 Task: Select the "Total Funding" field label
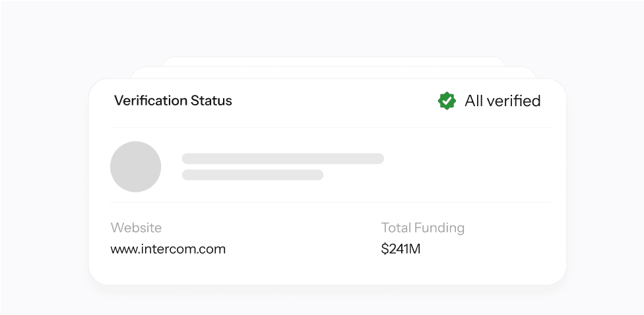[x=422, y=227]
